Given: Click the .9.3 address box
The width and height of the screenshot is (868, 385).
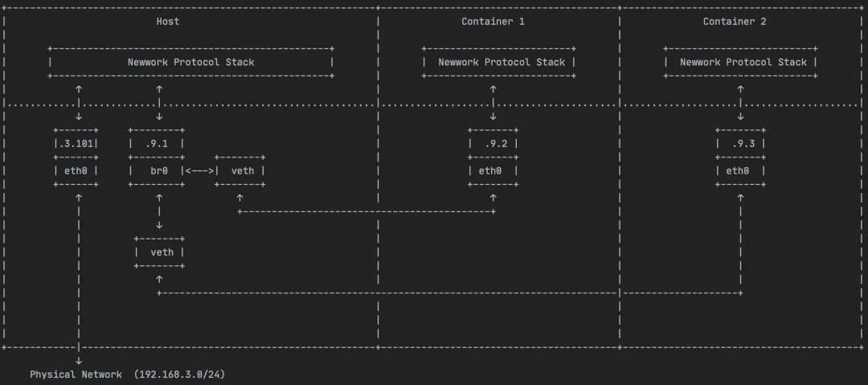Looking at the screenshot, I should (741, 144).
